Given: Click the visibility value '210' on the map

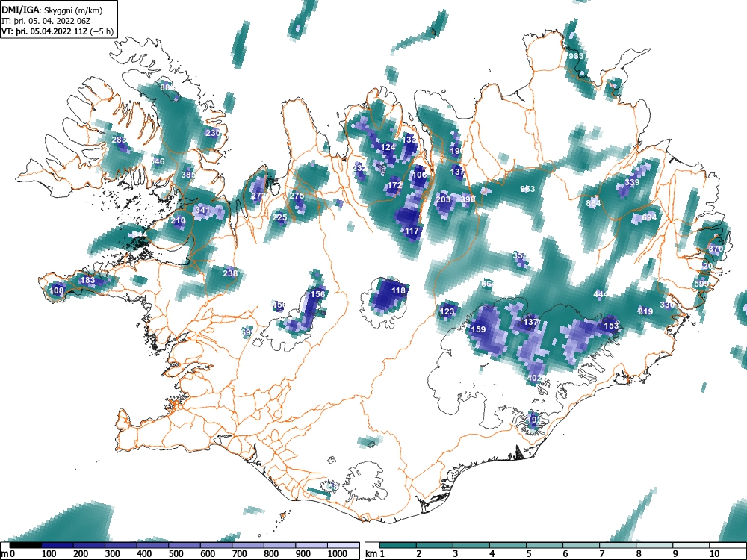Looking at the screenshot, I should pos(179,220).
